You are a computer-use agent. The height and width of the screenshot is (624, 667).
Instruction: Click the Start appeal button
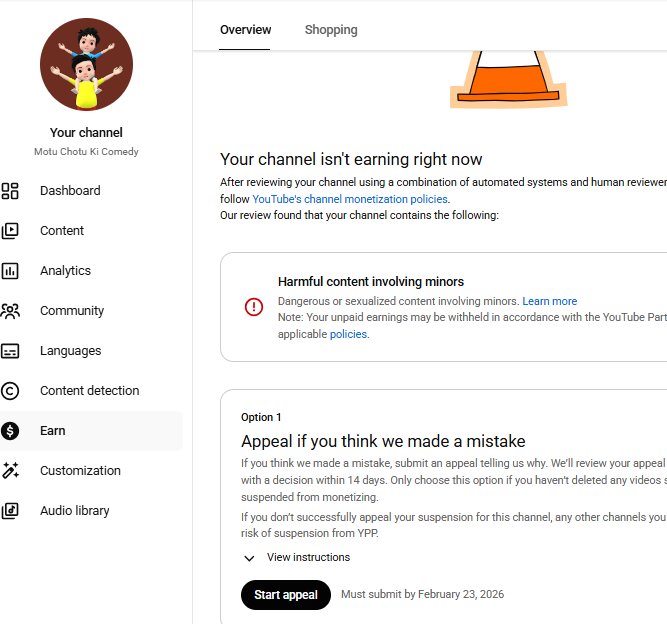286,595
